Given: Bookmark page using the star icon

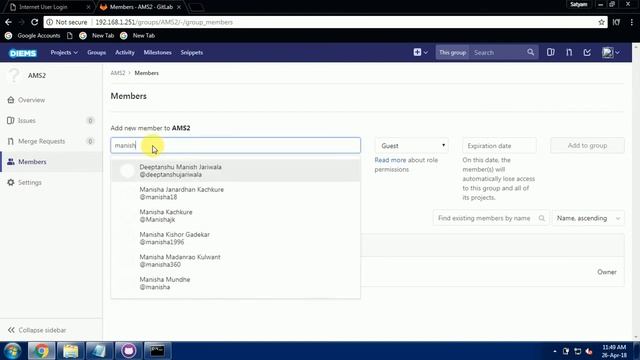Looking at the screenshot, I should click(x=601, y=22).
